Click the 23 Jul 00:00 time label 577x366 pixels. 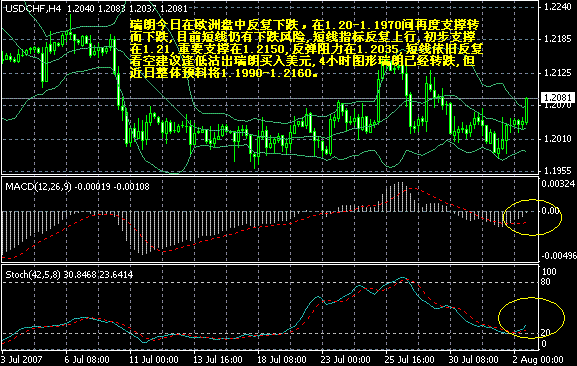point(346,359)
